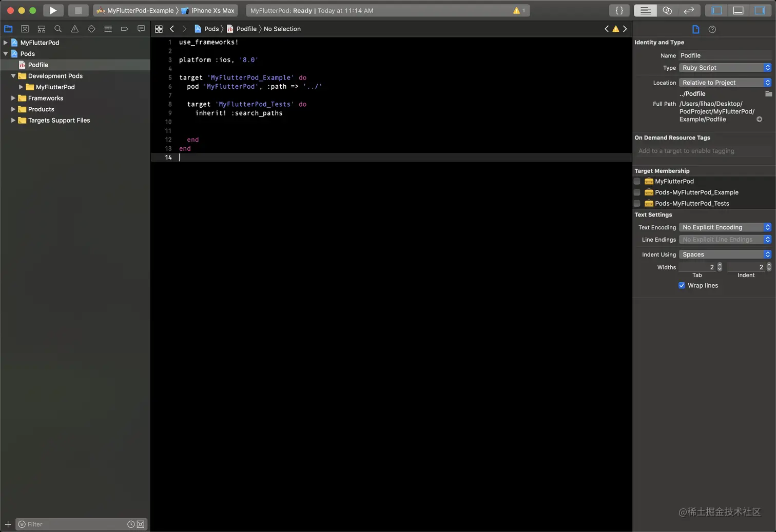Open the Location dropdown set to Relative to Project

(725, 83)
